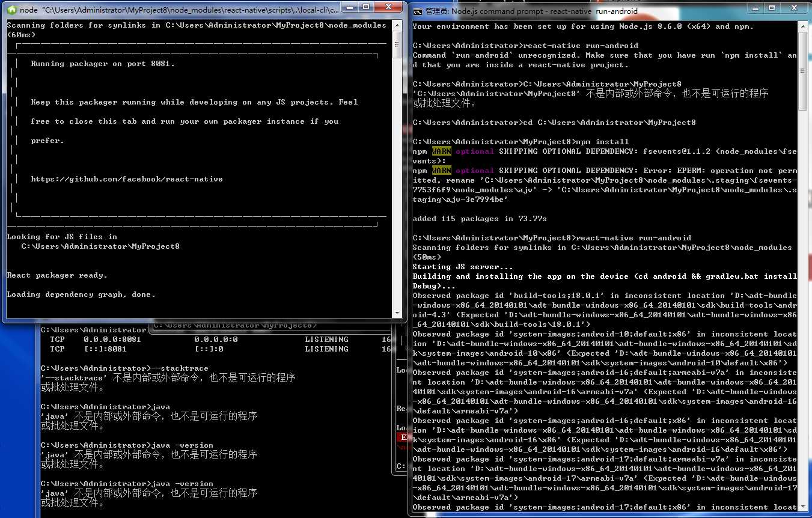The width and height of the screenshot is (812, 518).
Task: Maximize the Node.js command prompt window
Action: [772, 7]
